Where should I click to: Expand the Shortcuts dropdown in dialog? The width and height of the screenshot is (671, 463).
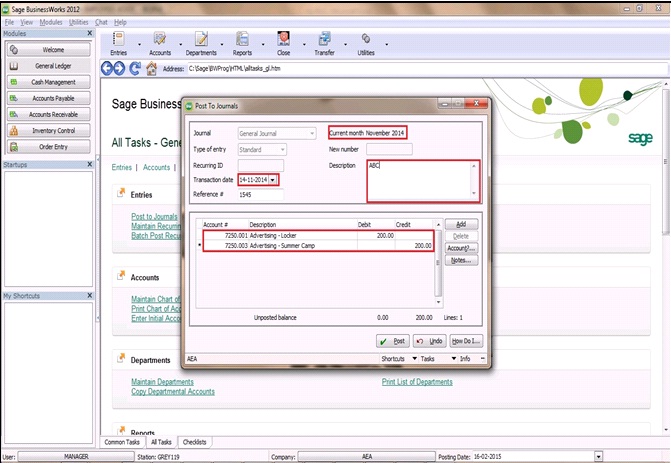[414, 359]
